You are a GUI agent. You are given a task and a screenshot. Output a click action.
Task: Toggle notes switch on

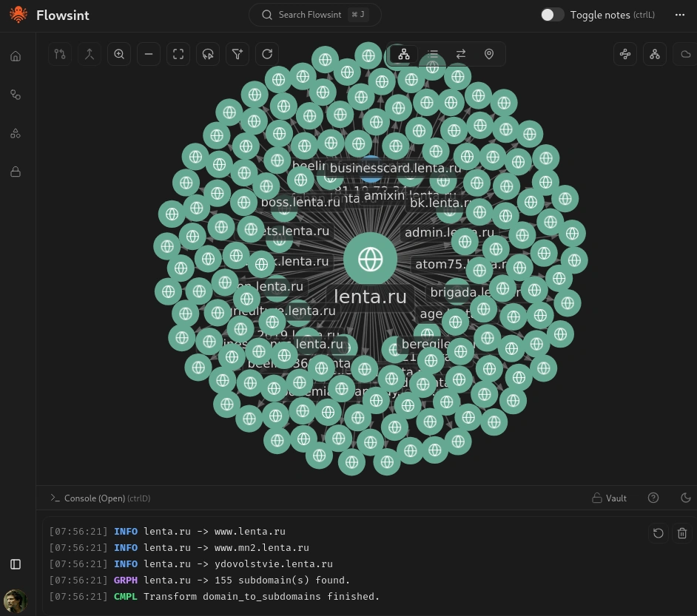[x=552, y=15]
